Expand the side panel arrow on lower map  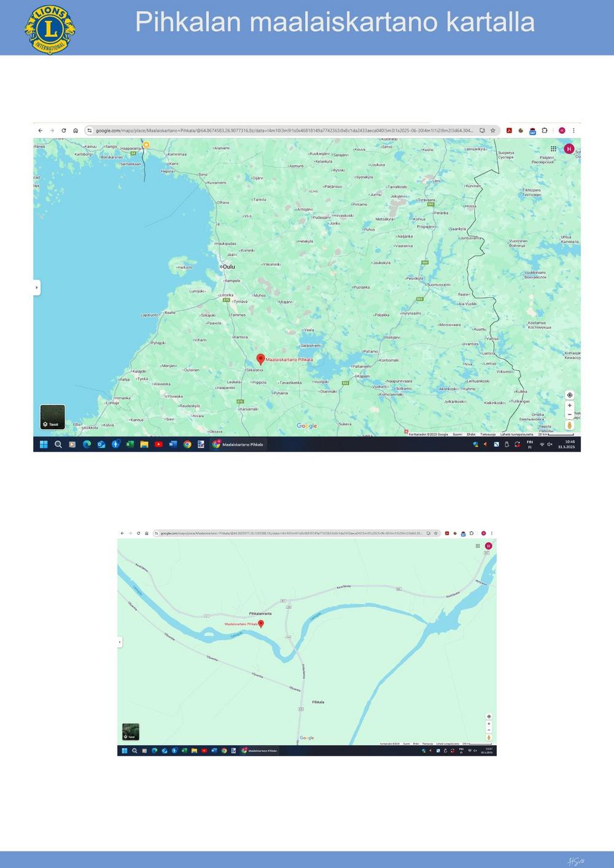[120, 642]
